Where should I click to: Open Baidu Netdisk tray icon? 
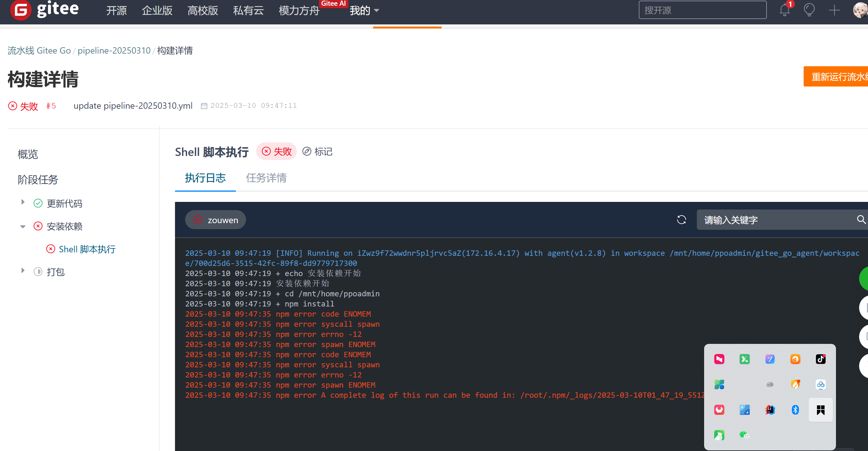point(820,384)
